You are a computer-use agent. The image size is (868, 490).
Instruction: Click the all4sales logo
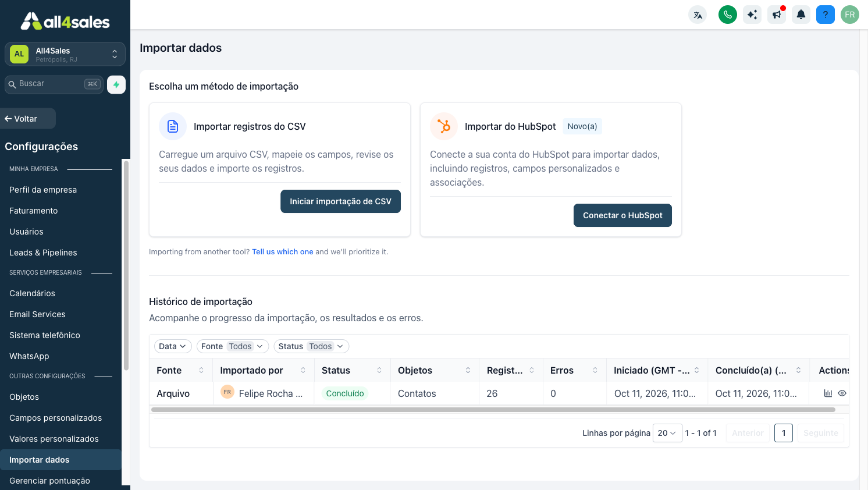[x=65, y=22]
